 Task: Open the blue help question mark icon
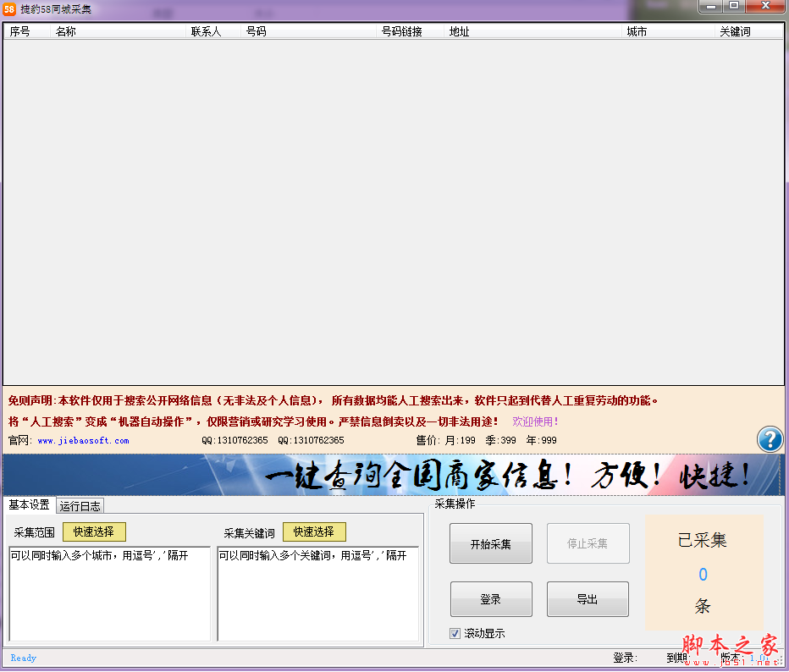[769, 439]
